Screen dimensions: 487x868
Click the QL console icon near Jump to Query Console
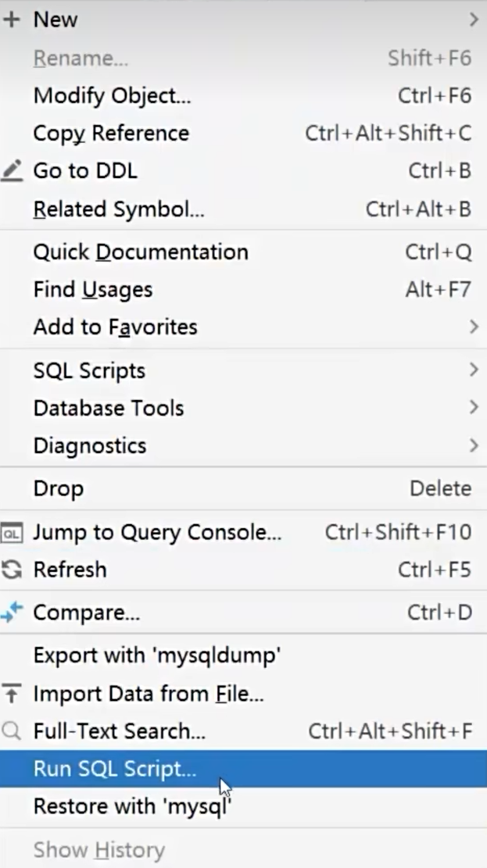tap(12, 532)
